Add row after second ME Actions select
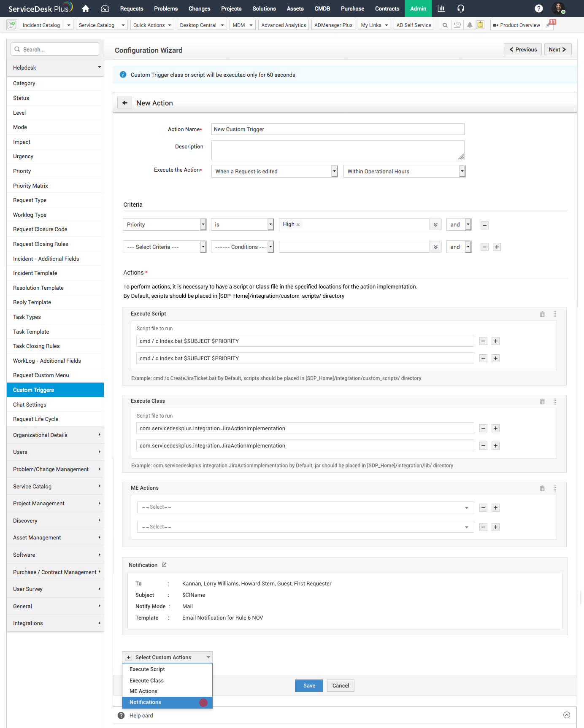The image size is (584, 728). point(496,527)
